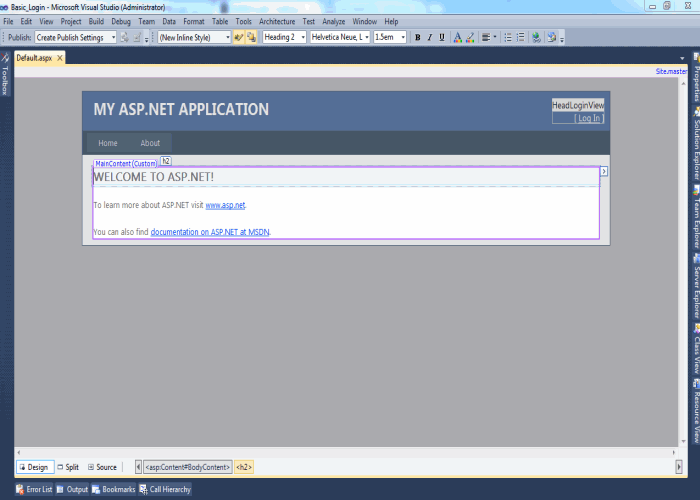Open the File menu
The width and height of the screenshot is (700, 500).
tap(8, 21)
